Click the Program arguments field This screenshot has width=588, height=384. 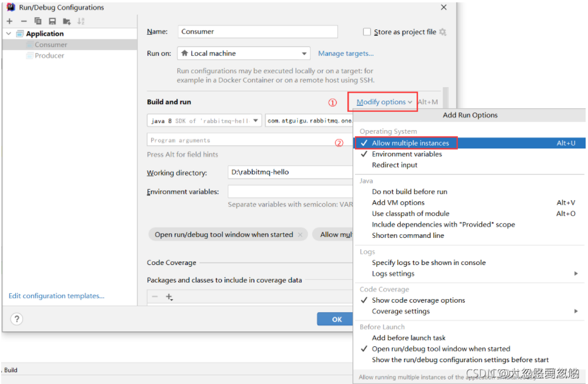250,140
